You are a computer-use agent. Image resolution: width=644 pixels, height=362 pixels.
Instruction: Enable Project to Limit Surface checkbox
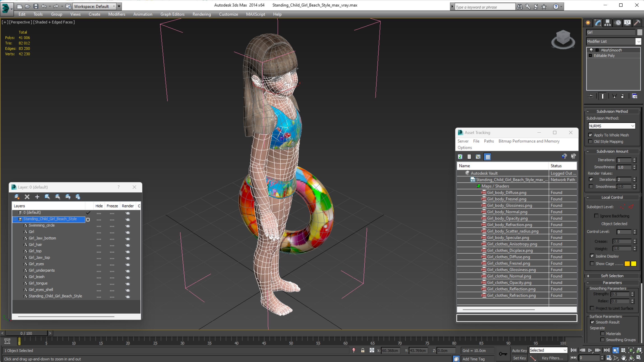[592, 308]
